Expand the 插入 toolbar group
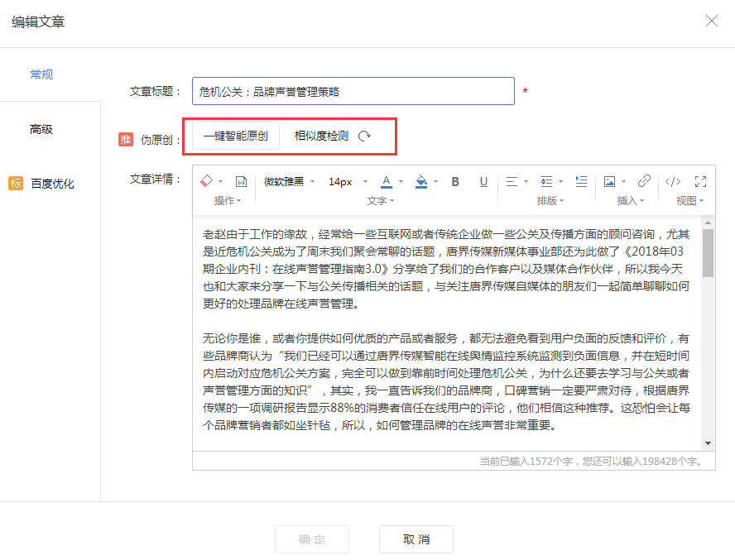Viewport: 735px width, 560px height. click(x=631, y=200)
